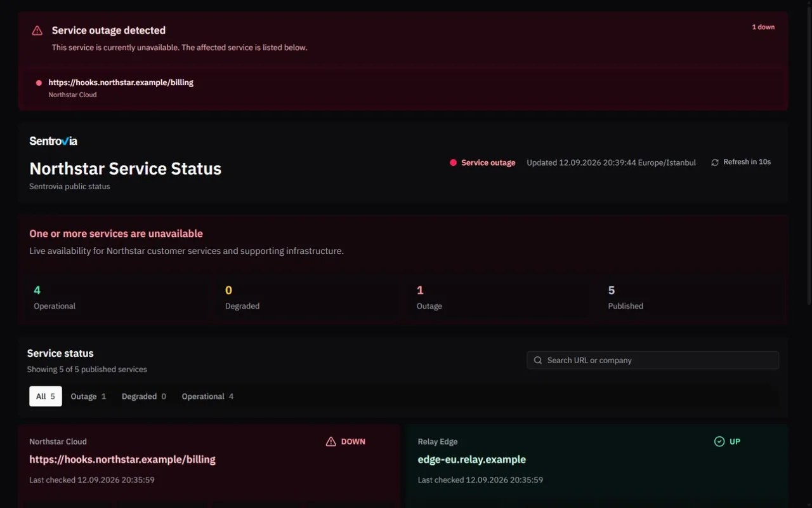812x508 pixels.
Task: Select the Degraded 0 filter tab
Action: [x=144, y=396]
